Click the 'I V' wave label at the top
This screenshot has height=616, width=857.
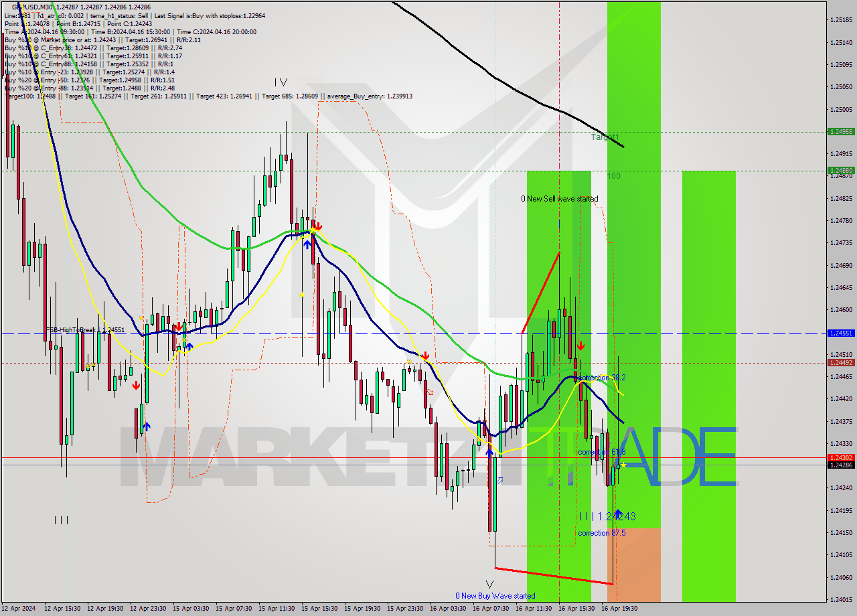tap(281, 82)
